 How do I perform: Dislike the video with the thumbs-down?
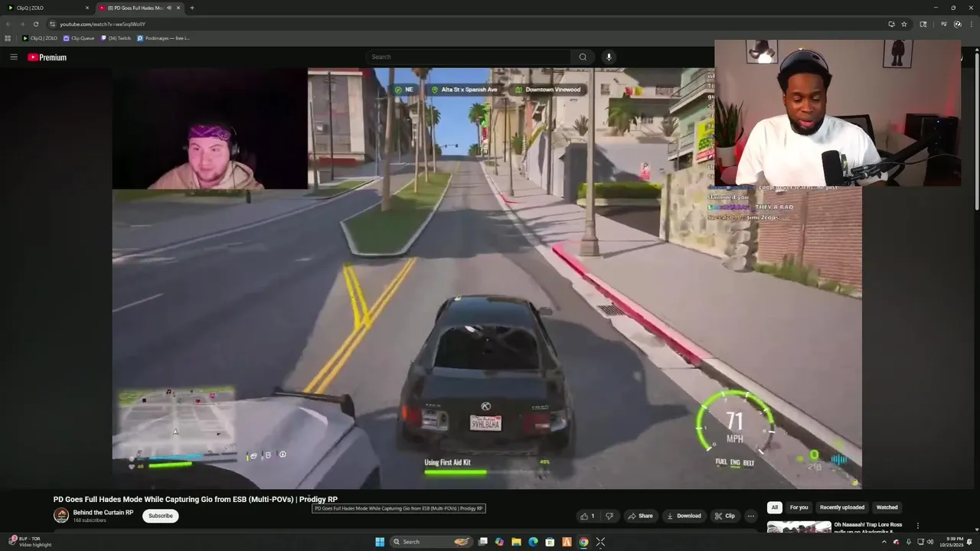point(609,516)
